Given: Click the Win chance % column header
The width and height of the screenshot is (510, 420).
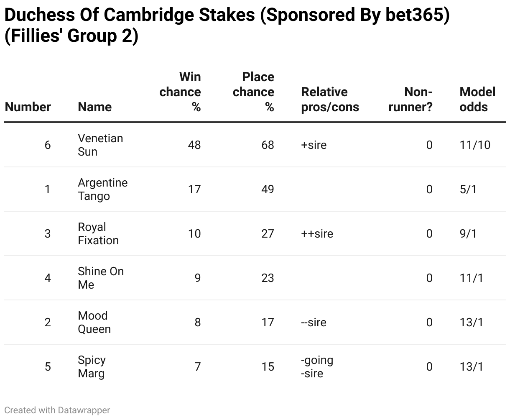Looking at the screenshot, I should (x=180, y=92).
